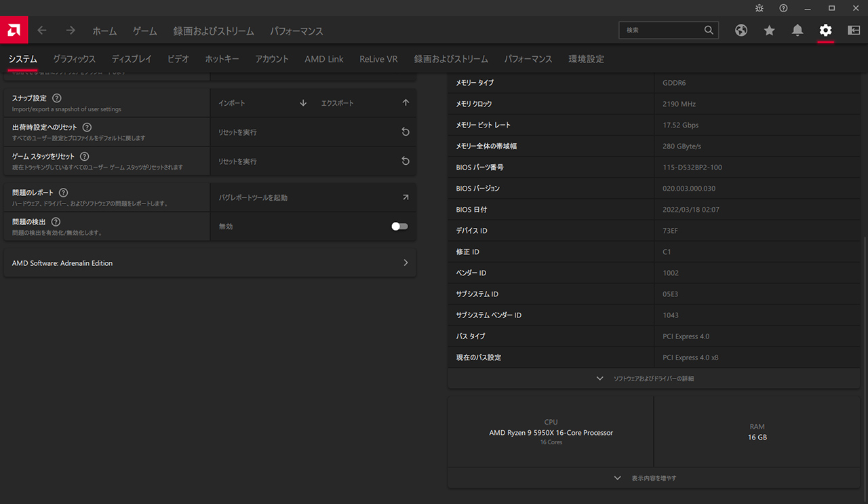Click the 検索 search input field
Screen dimensions: 868x504
click(x=661, y=31)
